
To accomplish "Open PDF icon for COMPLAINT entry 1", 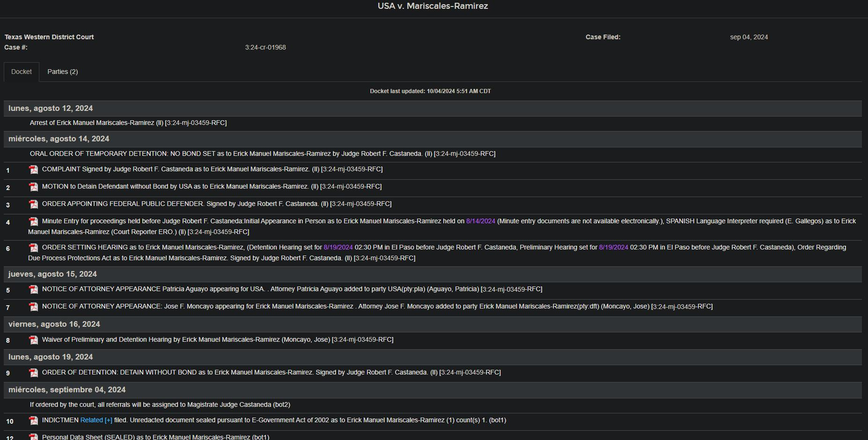I will [34, 170].
